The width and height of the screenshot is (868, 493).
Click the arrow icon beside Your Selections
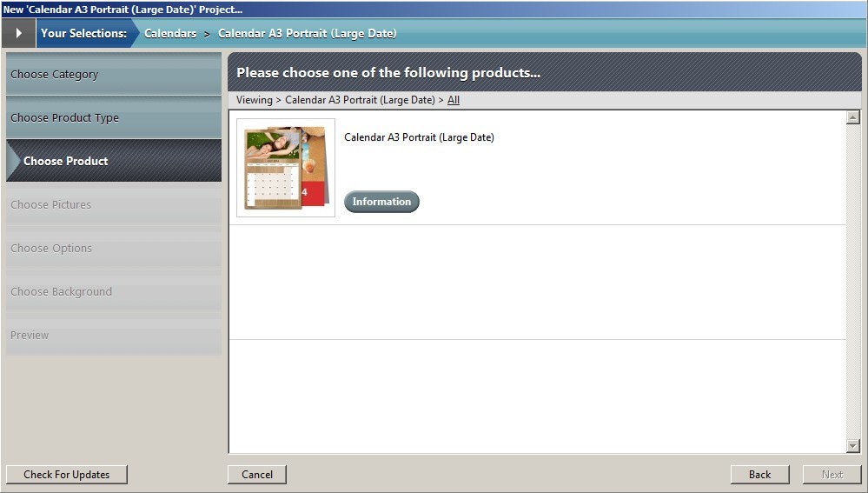point(18,34)
